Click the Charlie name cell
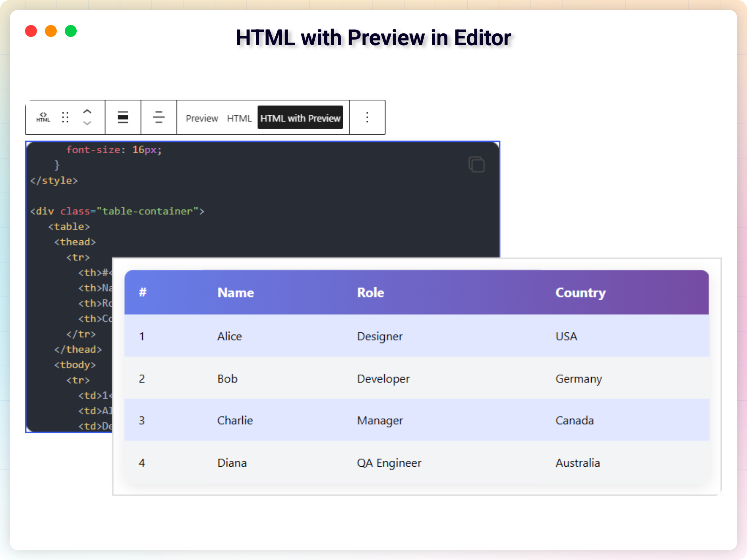This screenshot has height=560, width=747. coord(235,420)
